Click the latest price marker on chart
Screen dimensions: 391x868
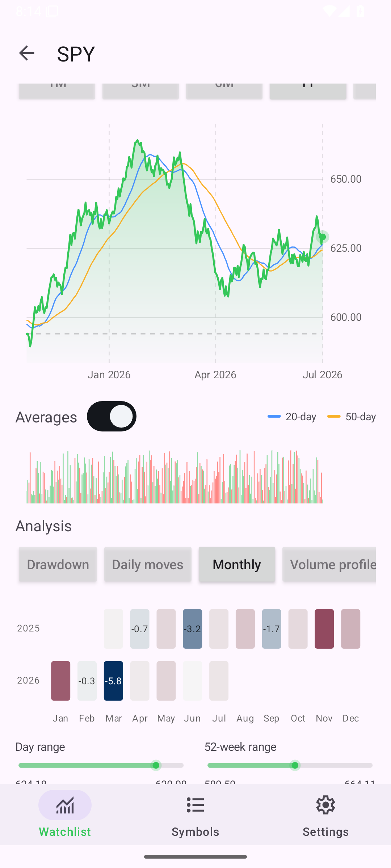pyautogui.click(x=323, y=237)
